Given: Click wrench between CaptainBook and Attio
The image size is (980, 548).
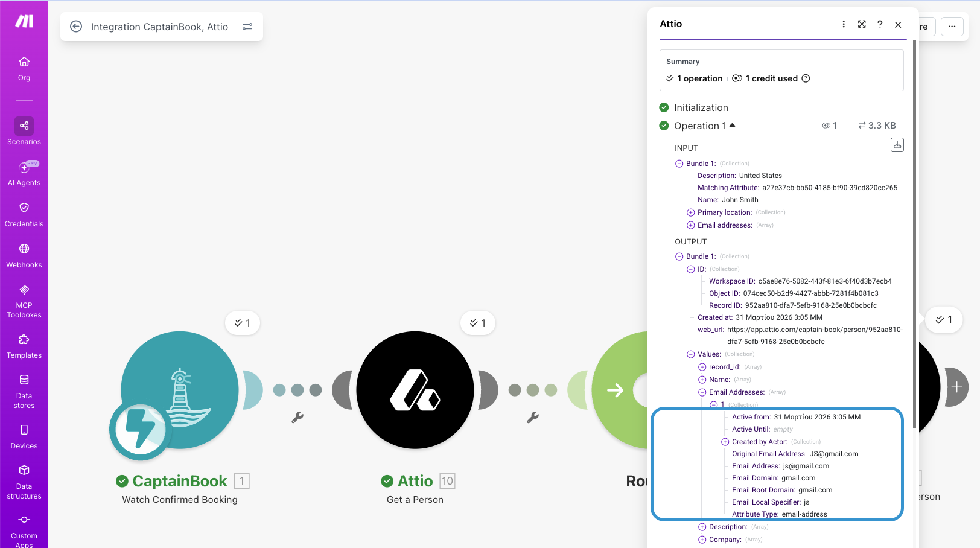Looking at the screenshot, I should (x=297, y=417).
